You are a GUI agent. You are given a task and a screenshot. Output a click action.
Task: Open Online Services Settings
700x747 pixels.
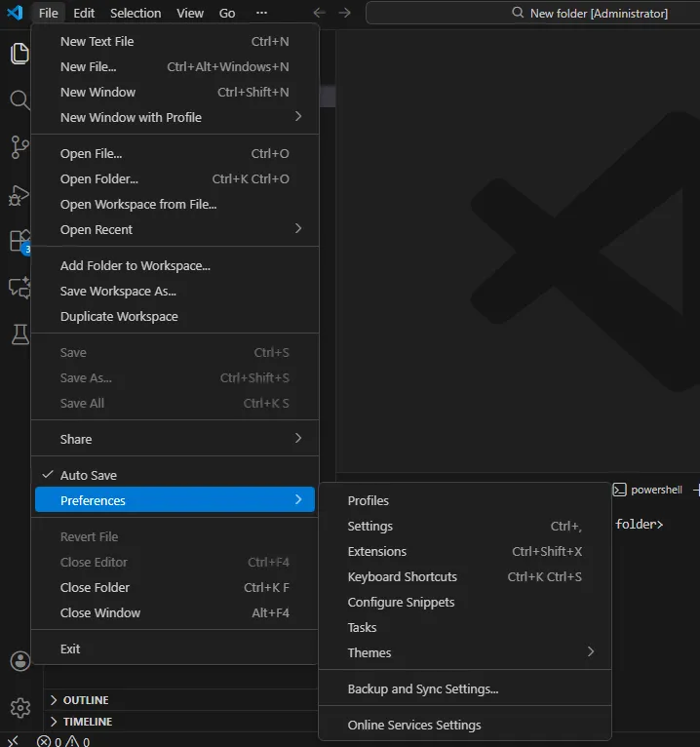465,725
